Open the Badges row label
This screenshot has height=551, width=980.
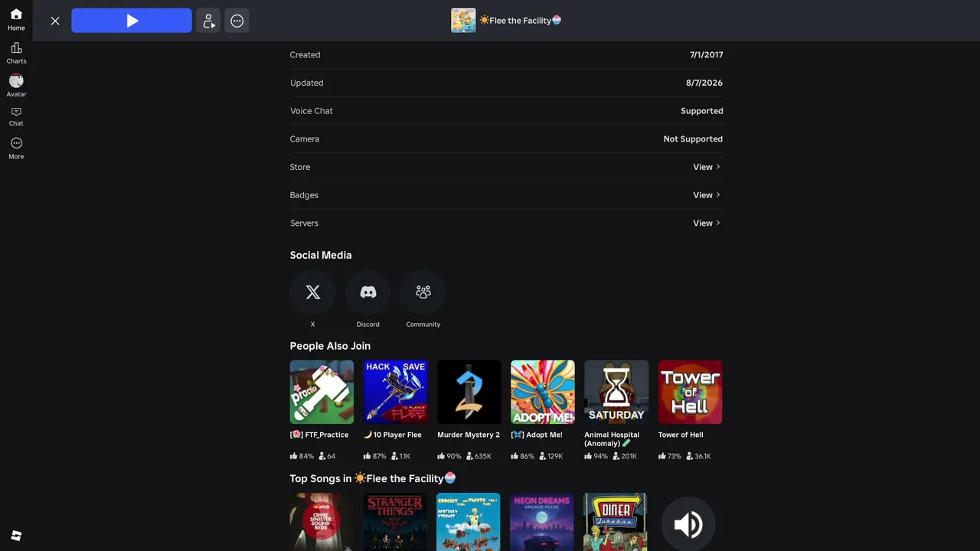click(x=304, y=195)
